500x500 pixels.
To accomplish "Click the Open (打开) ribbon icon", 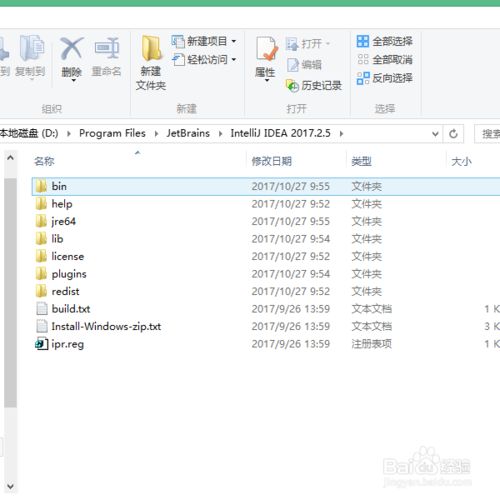I will [x=292, y=44].
